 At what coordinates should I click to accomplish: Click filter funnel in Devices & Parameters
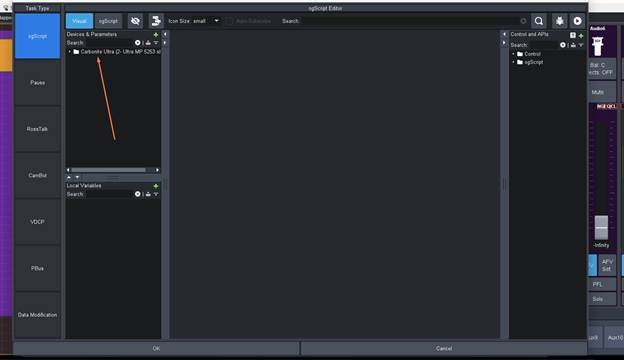coord(156,43)
